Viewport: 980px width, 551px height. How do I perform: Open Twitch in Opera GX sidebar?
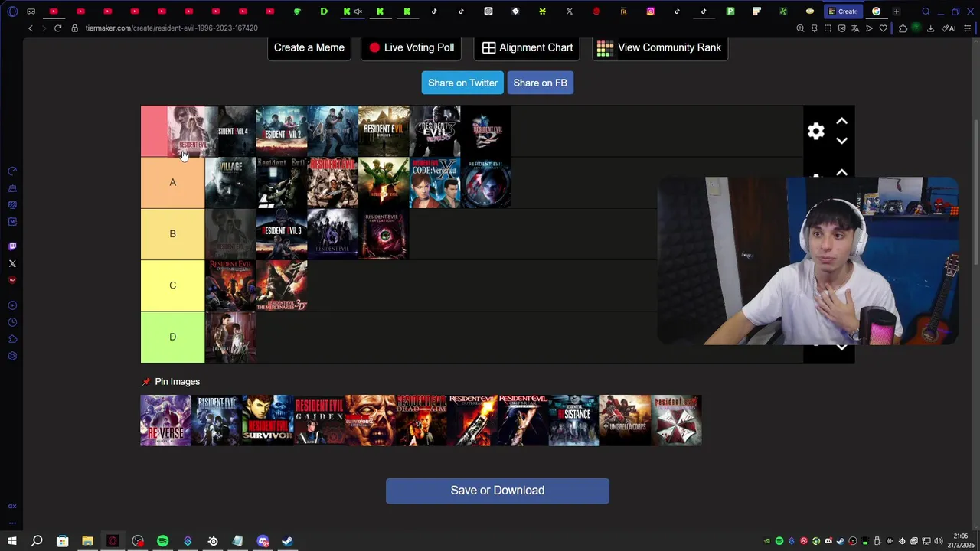(x=12, y=246)
